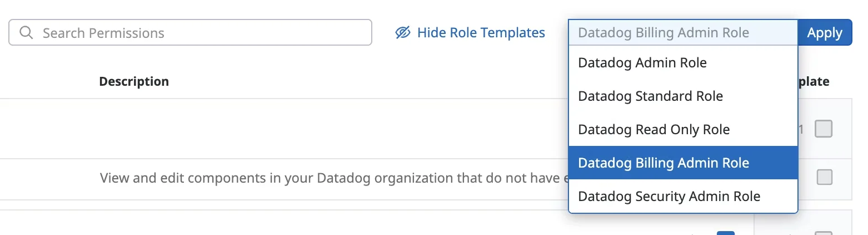This screenshot has height=235, width=868.
Task: Open the role template combo box
Action: [x=682, y=33]
